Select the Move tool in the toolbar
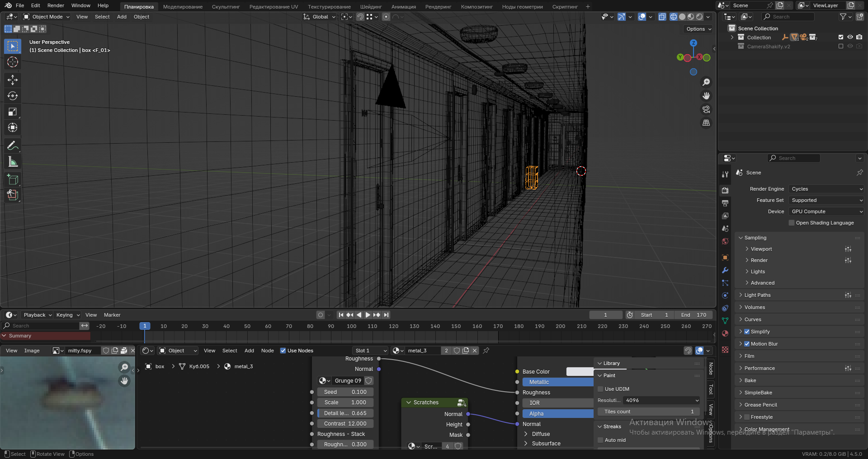This screenshot has width=868, height=459. tap(13, 80)
